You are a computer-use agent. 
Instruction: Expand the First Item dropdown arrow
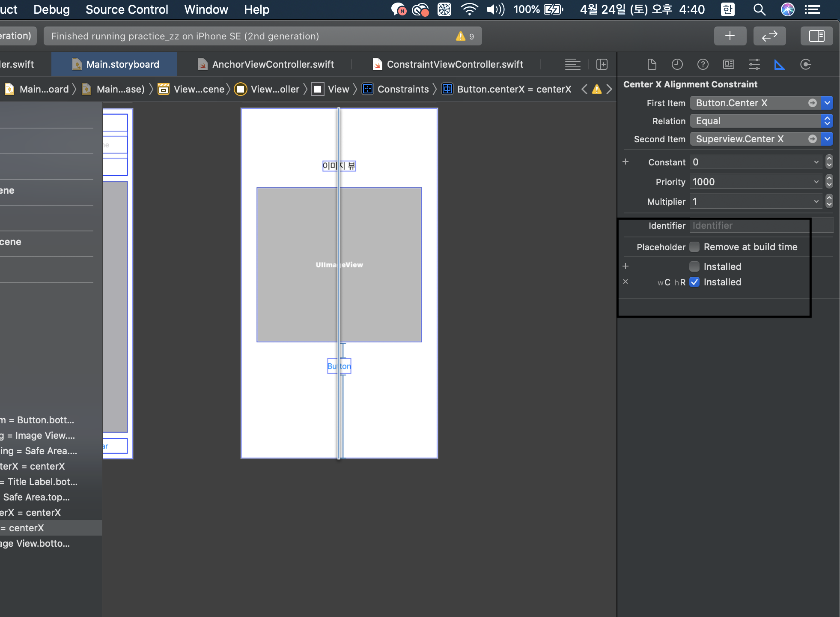click(x=827, y=103)
